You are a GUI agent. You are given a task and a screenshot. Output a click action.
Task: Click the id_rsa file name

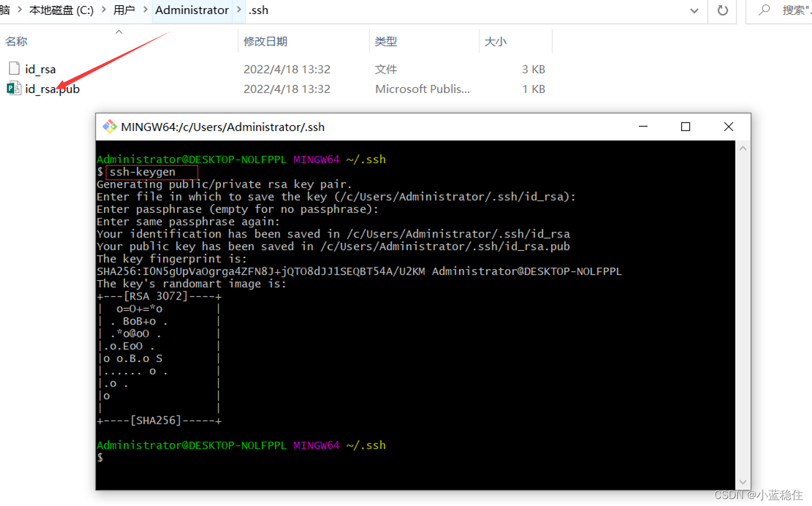(x=40, y=69)
